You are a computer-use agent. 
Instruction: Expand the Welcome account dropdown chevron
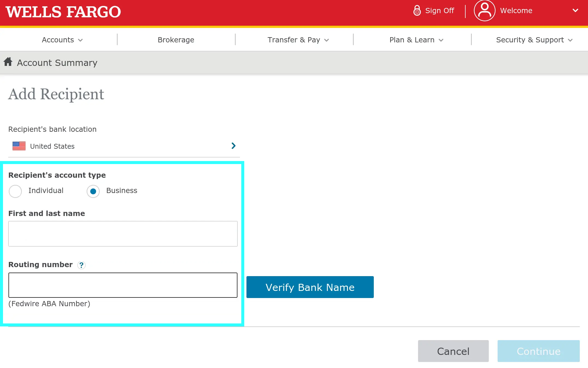[x=575, y=11]
